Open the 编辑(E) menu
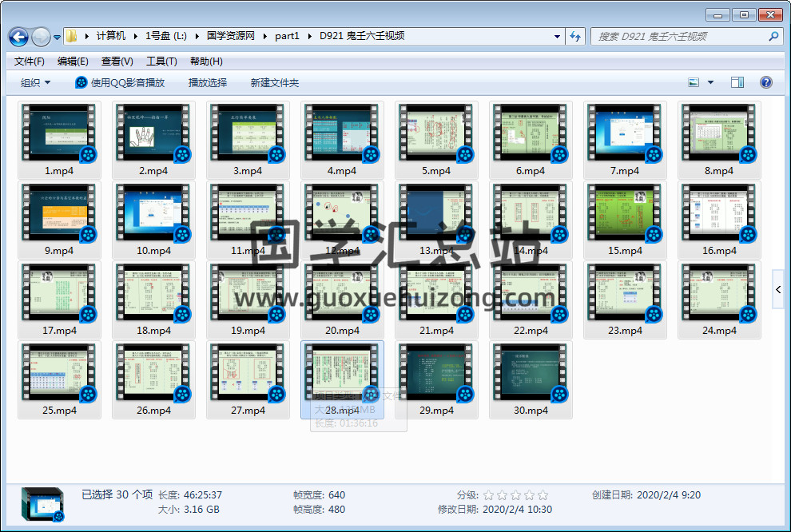Image resolution: width=791 pixels, height=532 pixels. coord(73,61)
